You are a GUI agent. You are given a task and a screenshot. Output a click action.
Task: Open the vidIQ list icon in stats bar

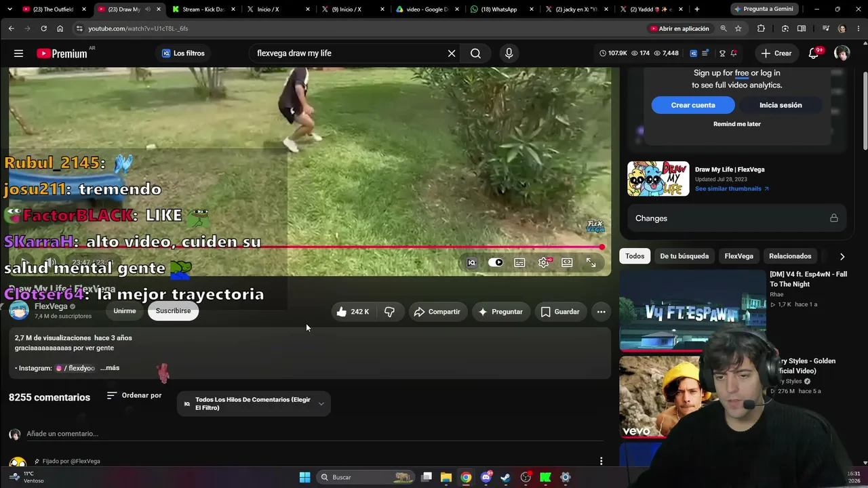pos(706,54)
